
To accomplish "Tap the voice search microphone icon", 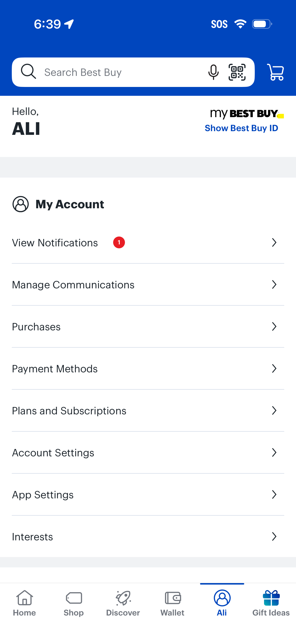I will pyautogui.click(x=213, y=72).
